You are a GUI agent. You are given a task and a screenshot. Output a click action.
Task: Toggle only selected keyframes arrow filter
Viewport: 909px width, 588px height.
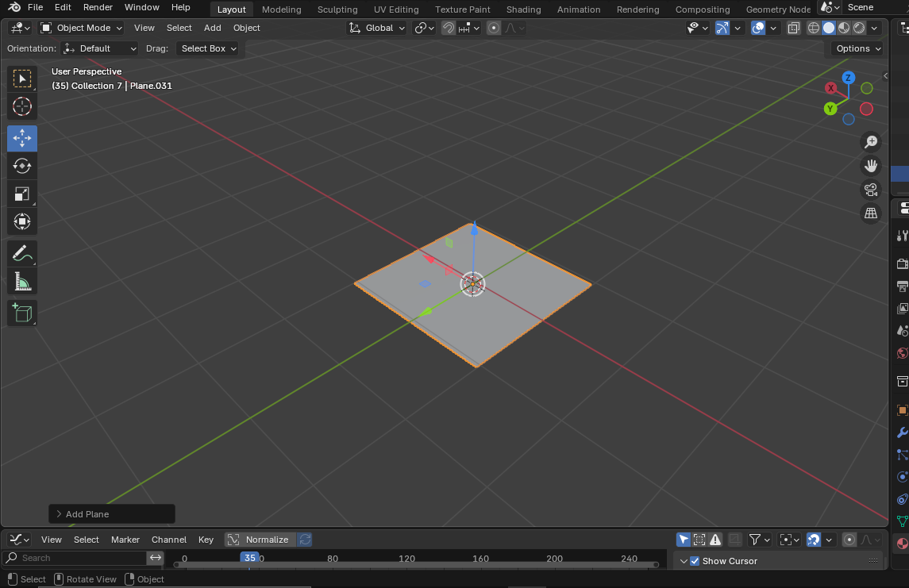pyautogui.click(x=684, y=540)
